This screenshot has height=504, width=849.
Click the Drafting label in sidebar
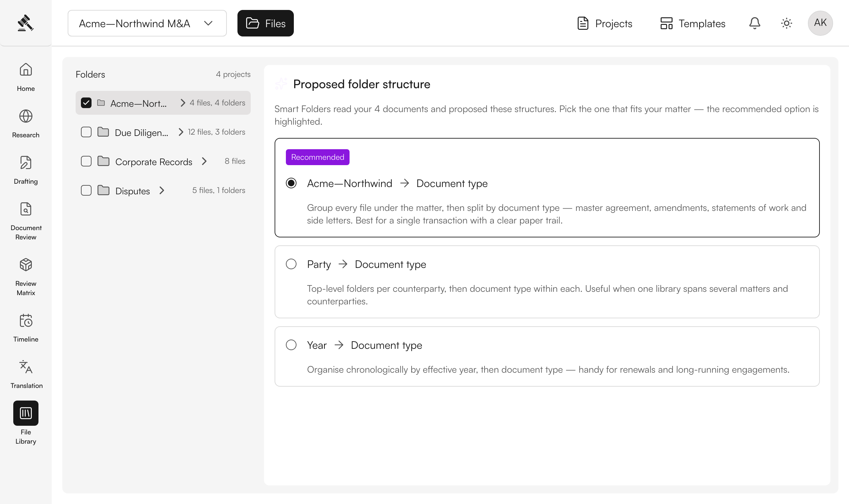pos(26,181)
